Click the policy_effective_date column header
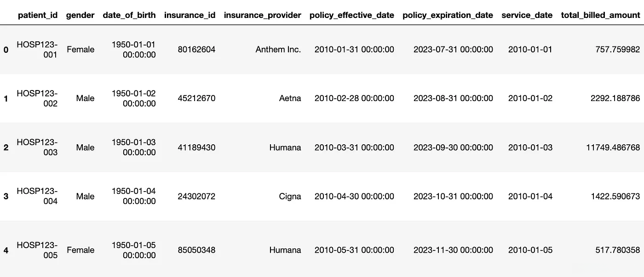The height and width of the screenshot is (277, 644). click(351, 15)
